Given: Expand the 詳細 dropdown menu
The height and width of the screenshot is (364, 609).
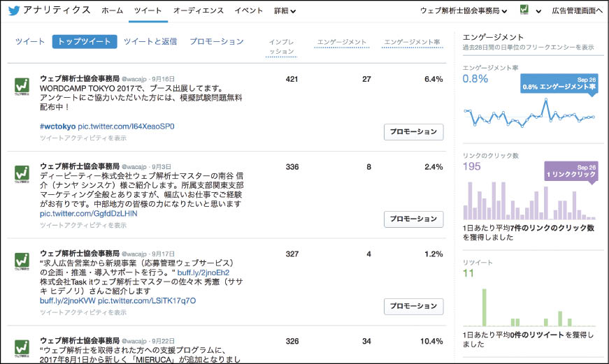Looking at the screenshot, I should [285, 11].
